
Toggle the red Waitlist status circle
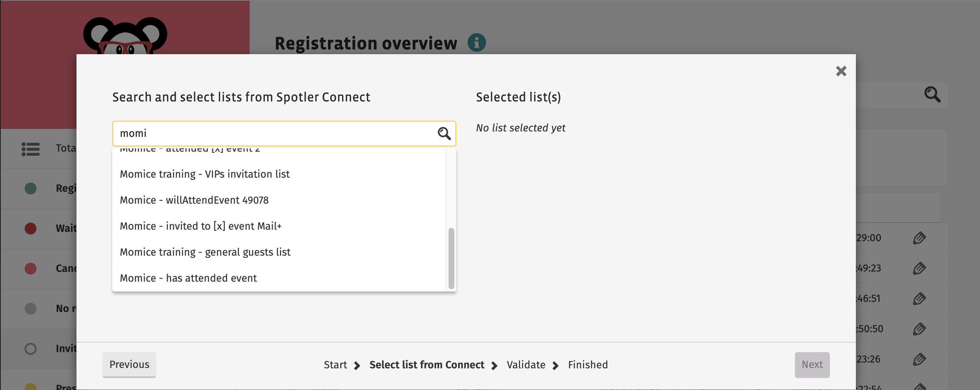pyautogui.click(x=31, y=229)
